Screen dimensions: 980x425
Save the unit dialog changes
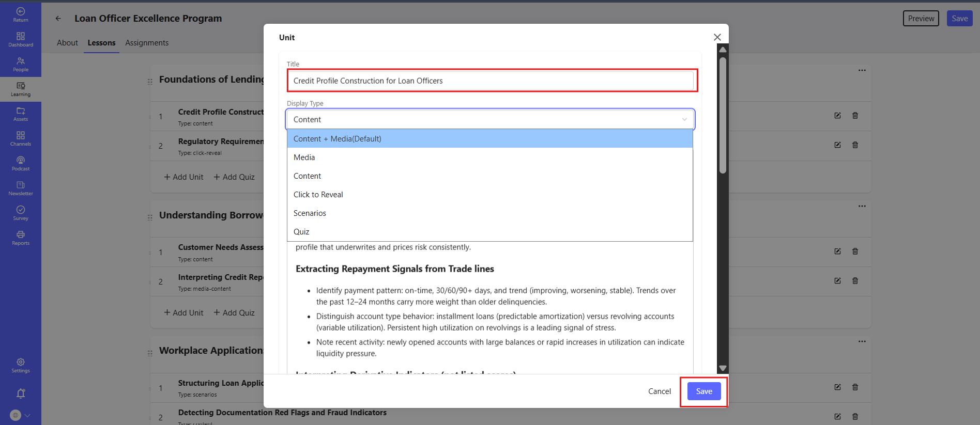point(704,391)
